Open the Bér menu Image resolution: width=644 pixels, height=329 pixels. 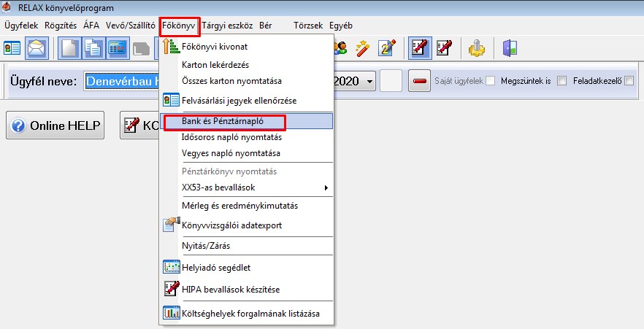point(266,26)
